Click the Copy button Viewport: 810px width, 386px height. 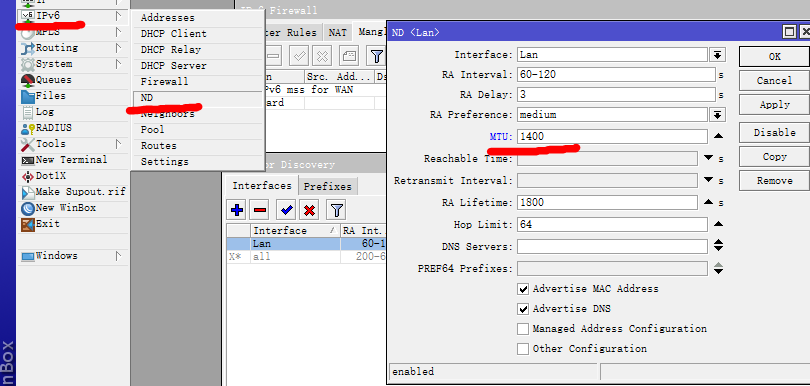click(774, 157)
